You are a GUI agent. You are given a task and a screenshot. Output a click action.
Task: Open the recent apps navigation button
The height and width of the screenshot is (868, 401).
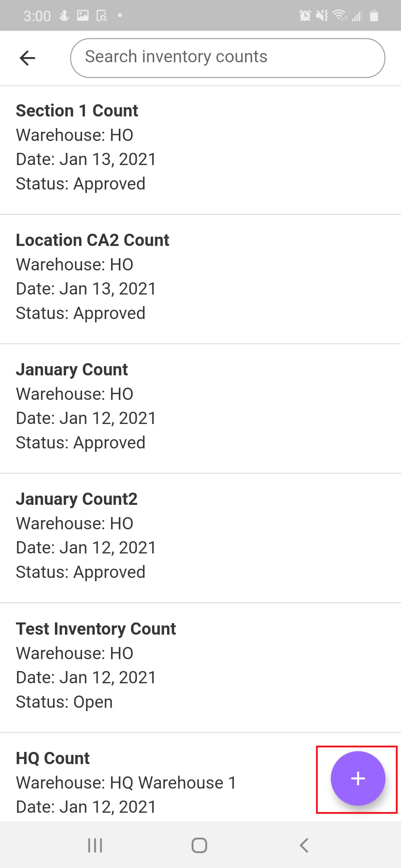coord(95,845)
